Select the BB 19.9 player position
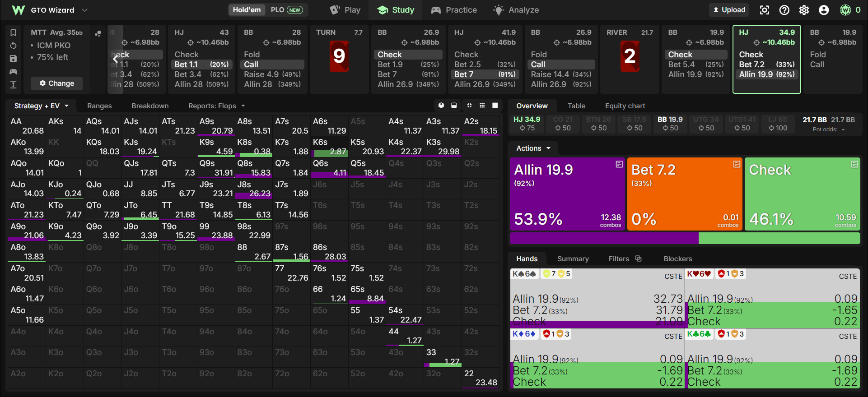The image size is (868, 397). click(x=670, y=124)
